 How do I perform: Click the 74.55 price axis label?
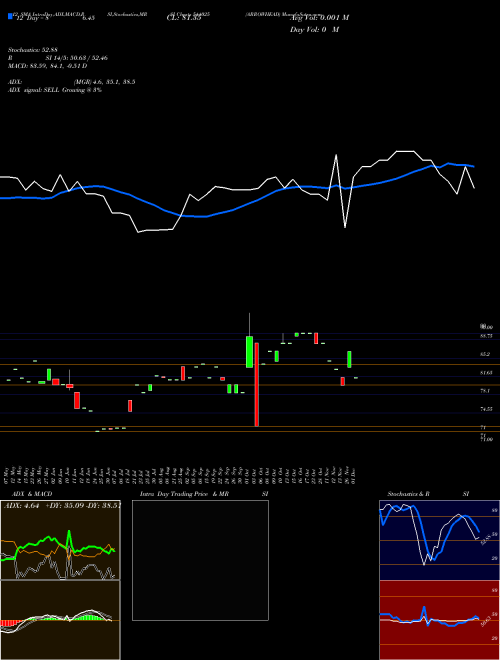pyautogui.click(x=486, y=409)
